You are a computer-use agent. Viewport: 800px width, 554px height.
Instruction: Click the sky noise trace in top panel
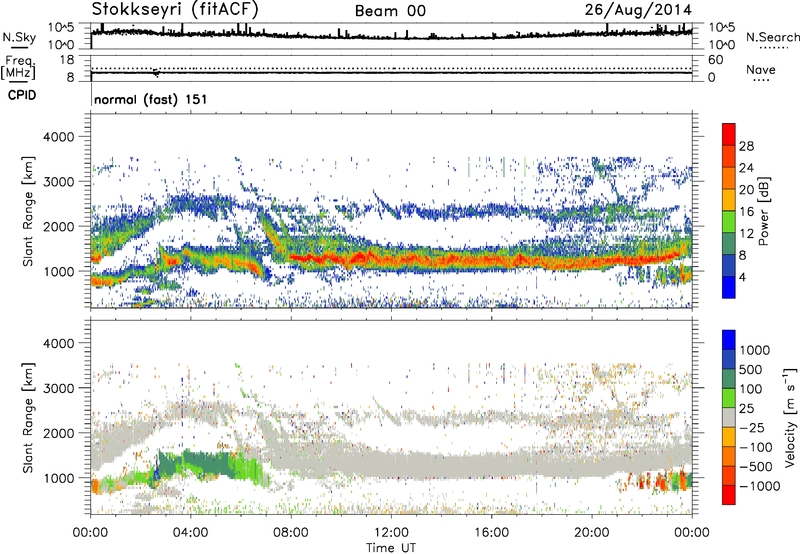click(391, 35)
